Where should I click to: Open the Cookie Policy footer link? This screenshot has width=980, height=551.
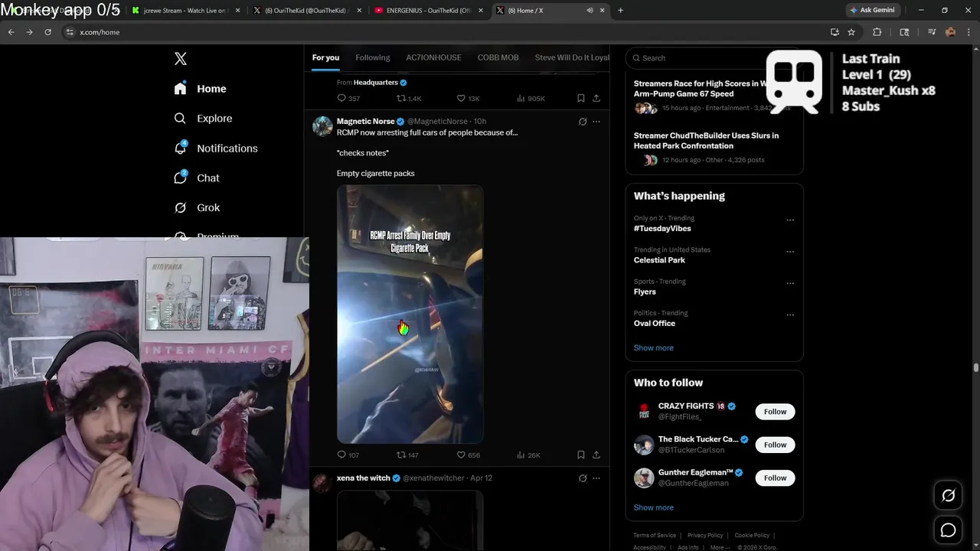(x=752, y=536)
